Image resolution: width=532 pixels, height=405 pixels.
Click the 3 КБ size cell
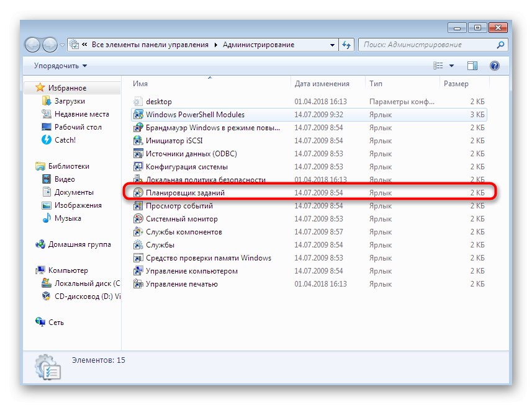pos(477,115)
